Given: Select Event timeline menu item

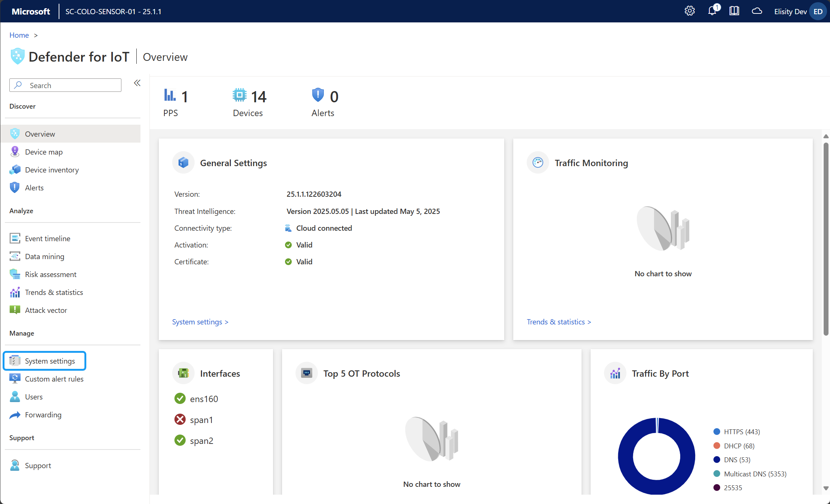Looking at the screenshot, I should 47,239.
